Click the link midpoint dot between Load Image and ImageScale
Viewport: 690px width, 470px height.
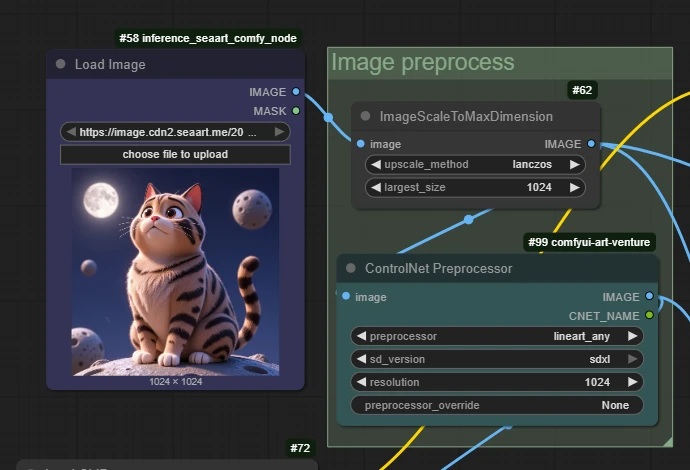(x=328, y=118)
